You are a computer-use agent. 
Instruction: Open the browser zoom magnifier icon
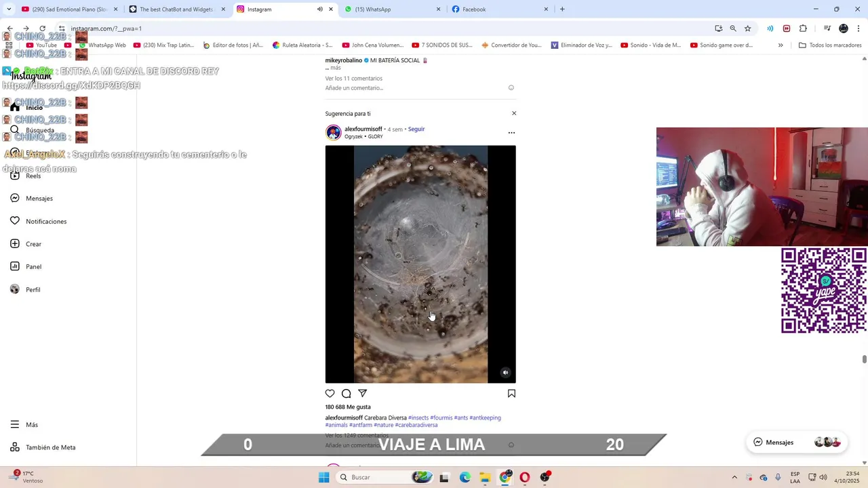click(733, 28)
